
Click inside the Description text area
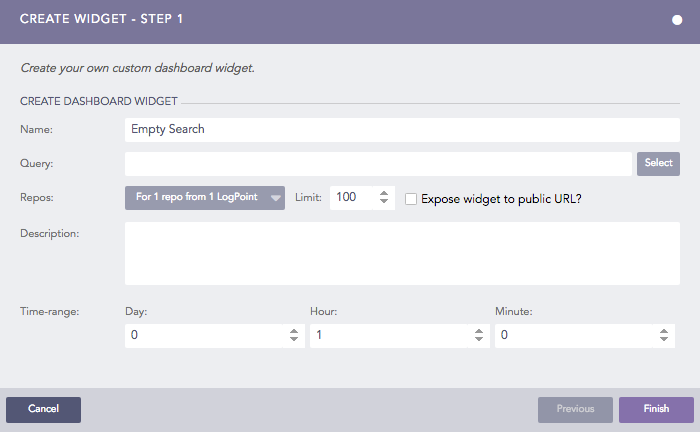tap(402, 253)
